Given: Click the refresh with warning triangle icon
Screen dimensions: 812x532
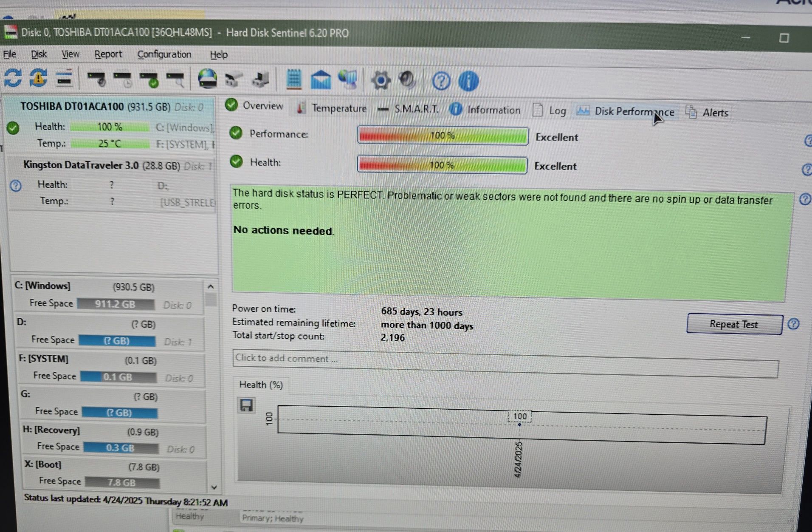Looking at the screenshot, I should pos(38,78).
